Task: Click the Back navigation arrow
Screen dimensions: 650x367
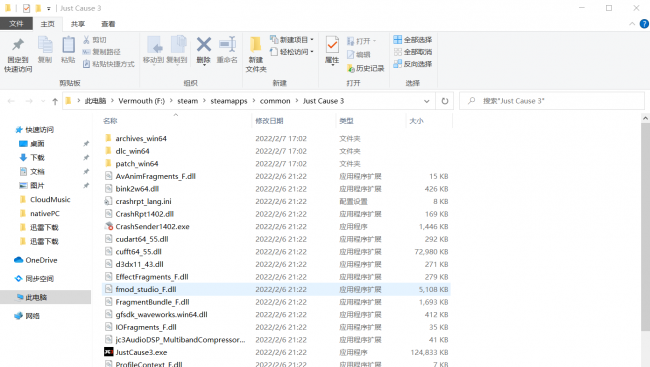Action: click(x=11, y=101)
